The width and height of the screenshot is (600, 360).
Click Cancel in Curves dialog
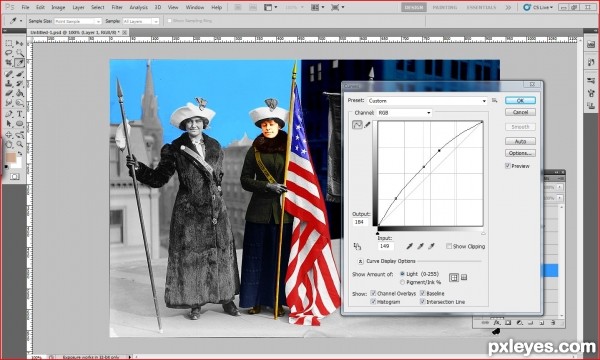click(520, 112)
